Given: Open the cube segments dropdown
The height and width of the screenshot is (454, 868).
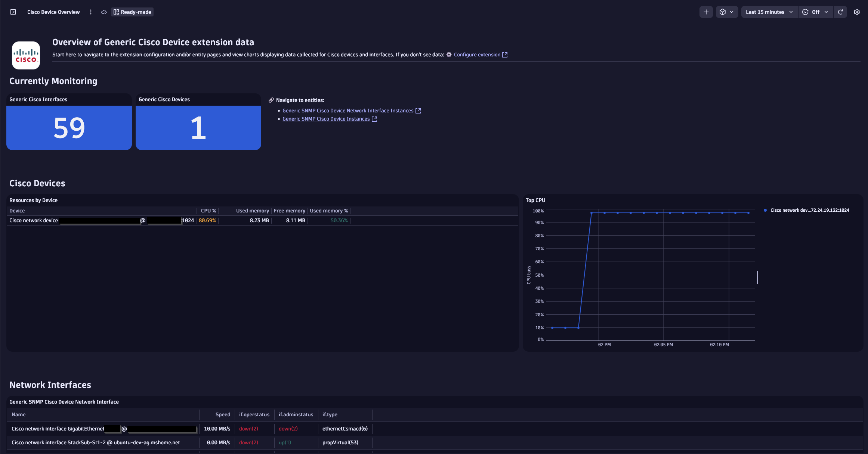Looking at the screenshot, I should point(727,12).
